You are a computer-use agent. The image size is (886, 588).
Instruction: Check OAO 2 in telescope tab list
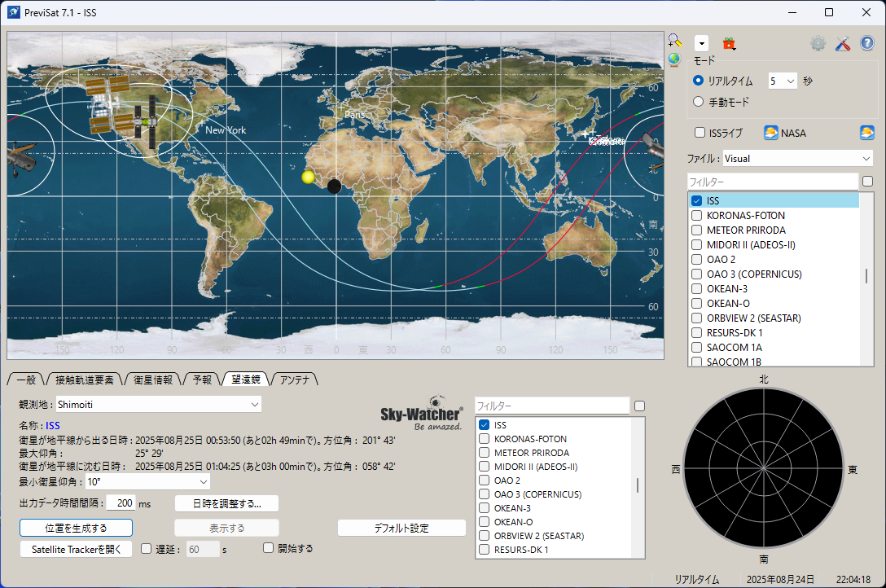485,480
